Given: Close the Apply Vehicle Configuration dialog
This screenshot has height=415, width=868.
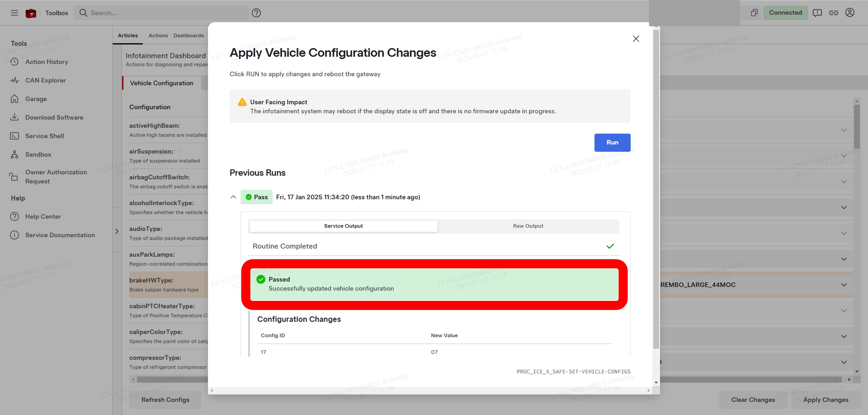Looking at the screenshot, I should pyautogui.click(x=635, y=39).
